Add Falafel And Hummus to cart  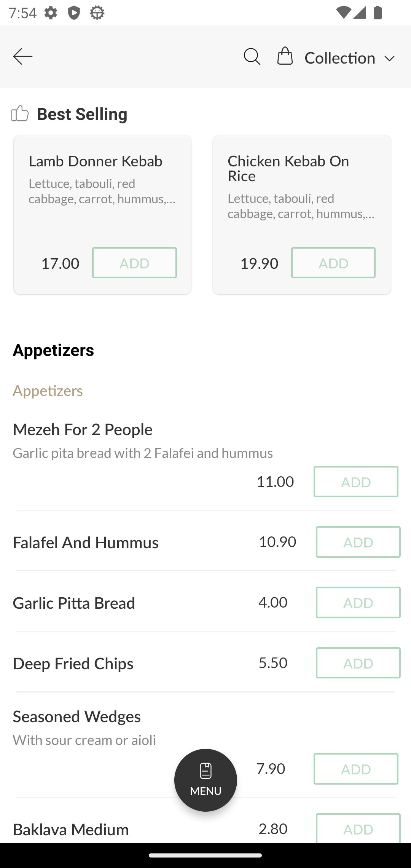(358, 542)
